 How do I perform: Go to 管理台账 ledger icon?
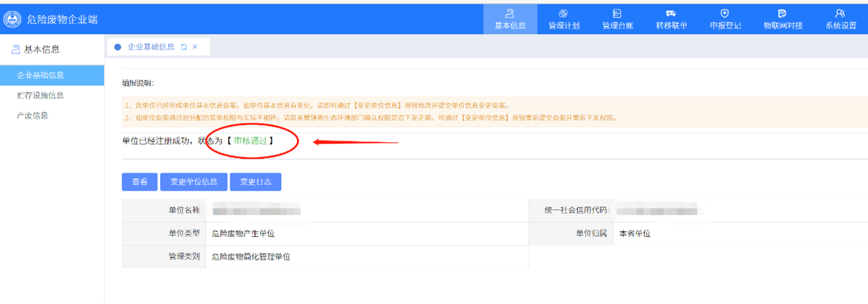[x=617, y=14]
